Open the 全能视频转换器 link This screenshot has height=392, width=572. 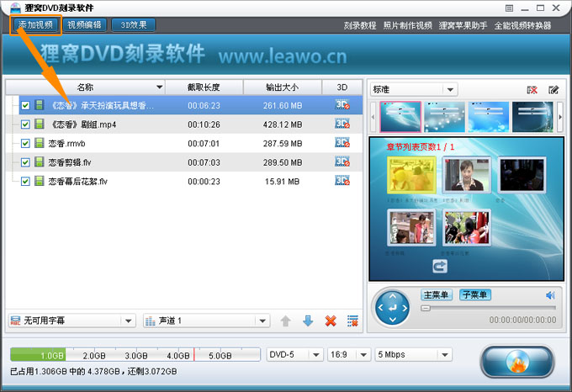coord(522,25)
